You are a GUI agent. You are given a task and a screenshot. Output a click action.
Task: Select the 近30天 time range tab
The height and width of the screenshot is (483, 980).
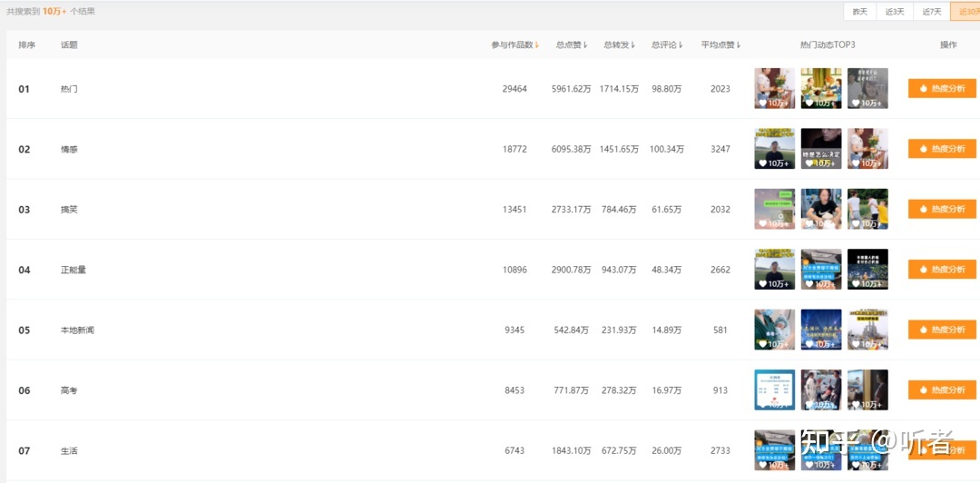(x=965, y=12)
